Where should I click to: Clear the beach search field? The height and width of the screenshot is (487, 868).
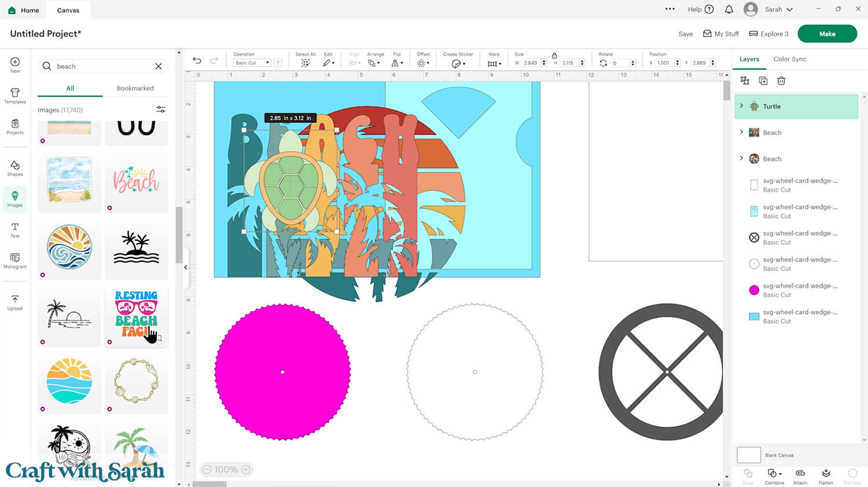(x=158, y=67)
